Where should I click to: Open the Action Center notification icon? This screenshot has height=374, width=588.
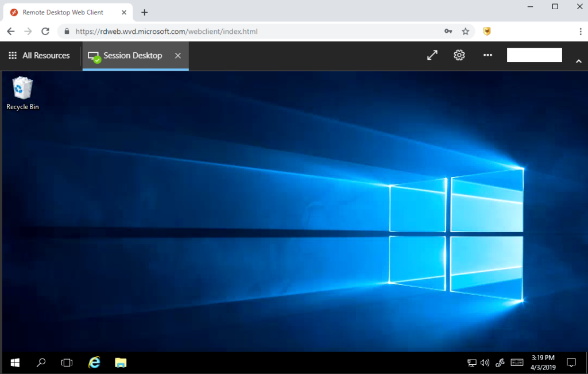tap(571, 363)
